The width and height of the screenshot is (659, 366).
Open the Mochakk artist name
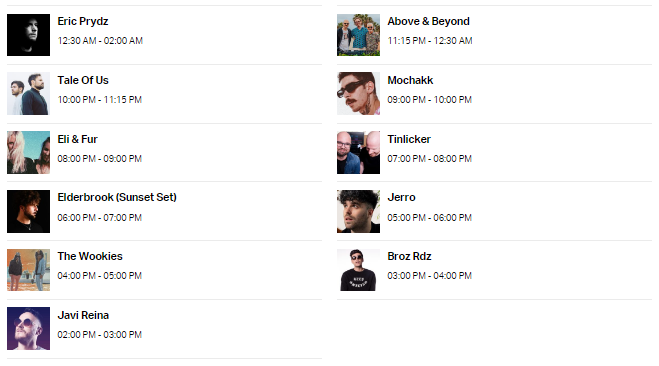(410, 80)
